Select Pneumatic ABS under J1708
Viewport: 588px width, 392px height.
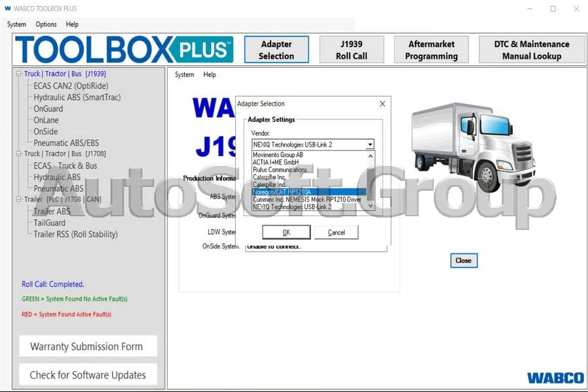pos(59,188)
